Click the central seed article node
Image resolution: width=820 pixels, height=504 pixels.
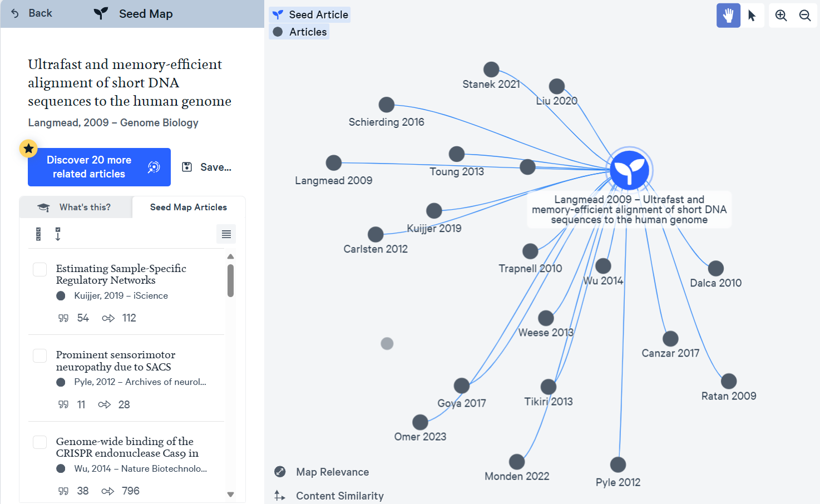coord(629,170)
